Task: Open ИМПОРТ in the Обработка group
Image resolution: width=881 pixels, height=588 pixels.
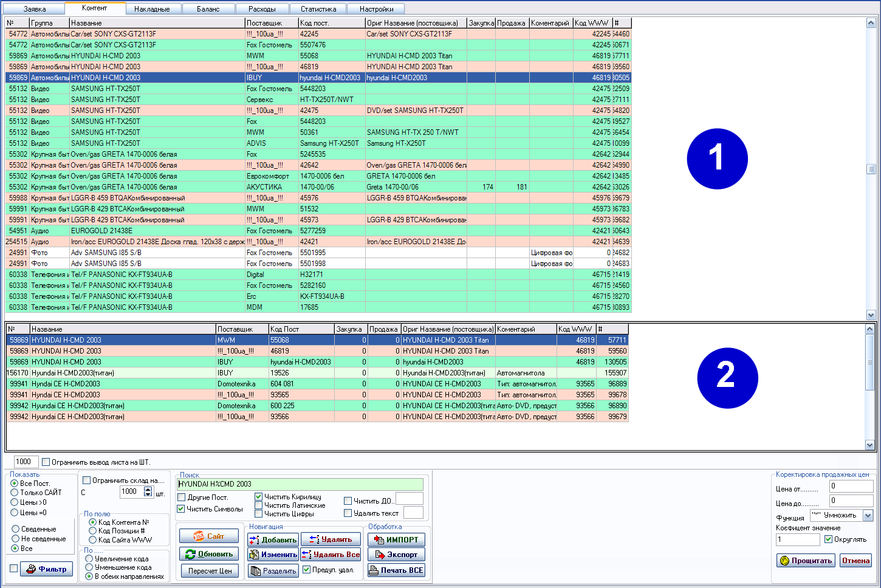Action: pyautogui.click(x=396, y=539)
